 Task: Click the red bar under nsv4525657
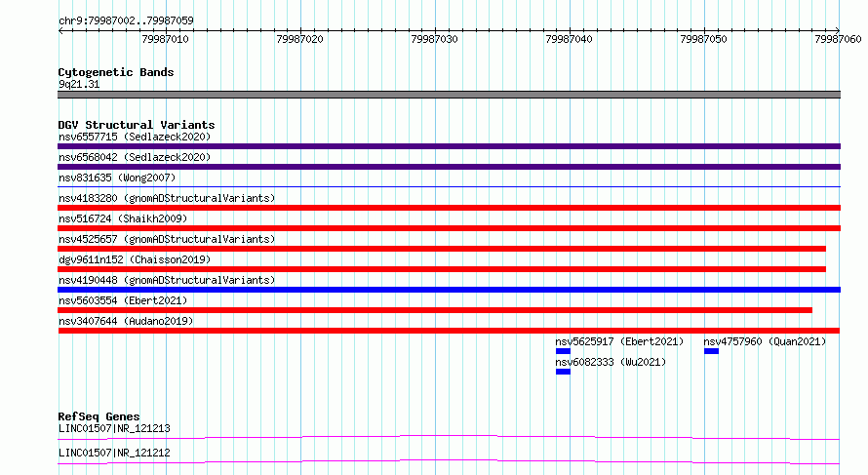tap(442, 249)
